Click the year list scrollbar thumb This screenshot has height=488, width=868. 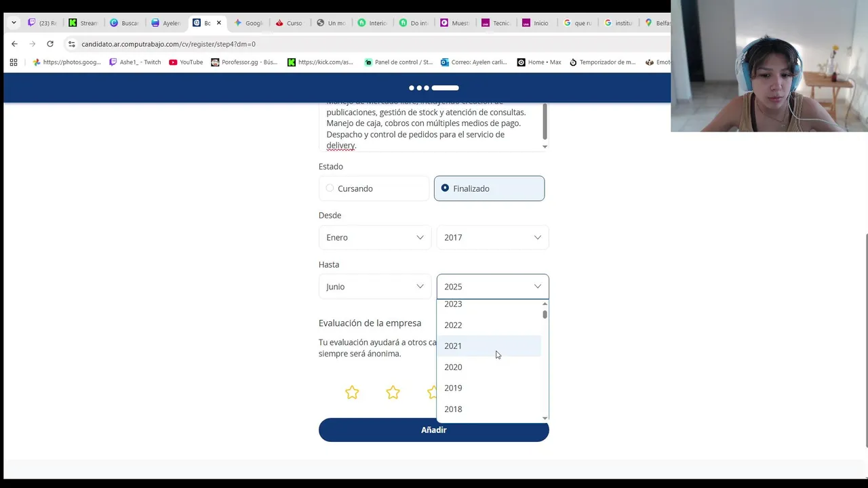[x=545, y=314]
